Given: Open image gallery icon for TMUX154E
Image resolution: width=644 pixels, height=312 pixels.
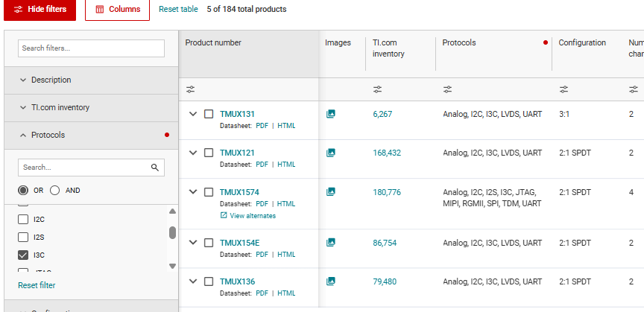Looking at the screenshot, I should (331, 243).
